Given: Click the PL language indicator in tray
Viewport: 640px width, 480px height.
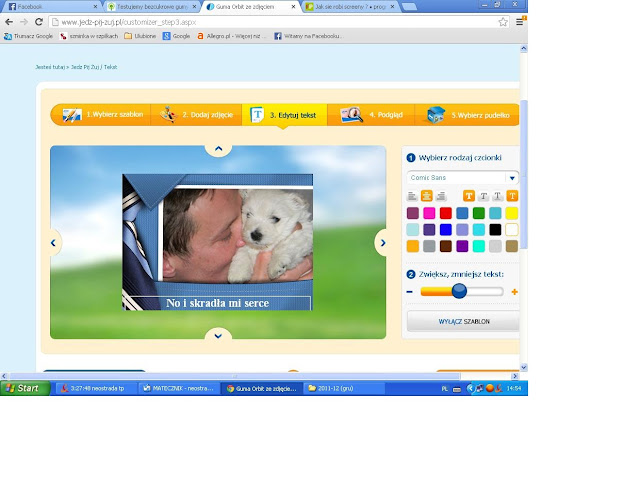Looking at the screenshot, I should (445, 389).
